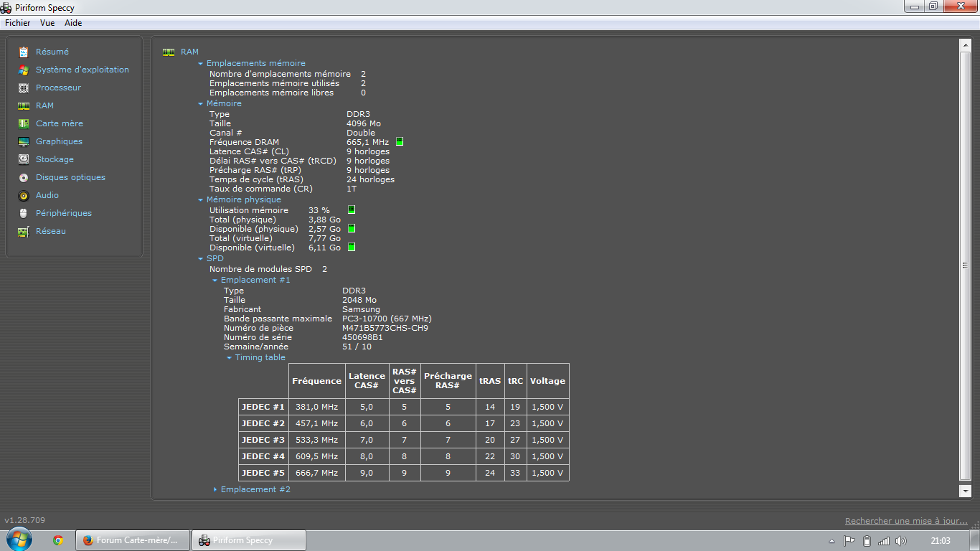The image size is (980, 551).
Task: Open the Vue menu
Action: 47,23
